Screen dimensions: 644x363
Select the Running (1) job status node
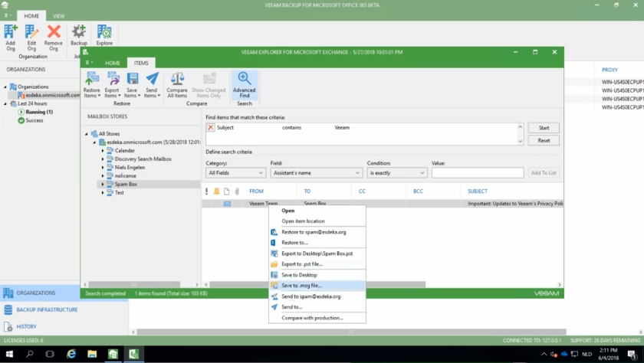click(x=39, y=112)
